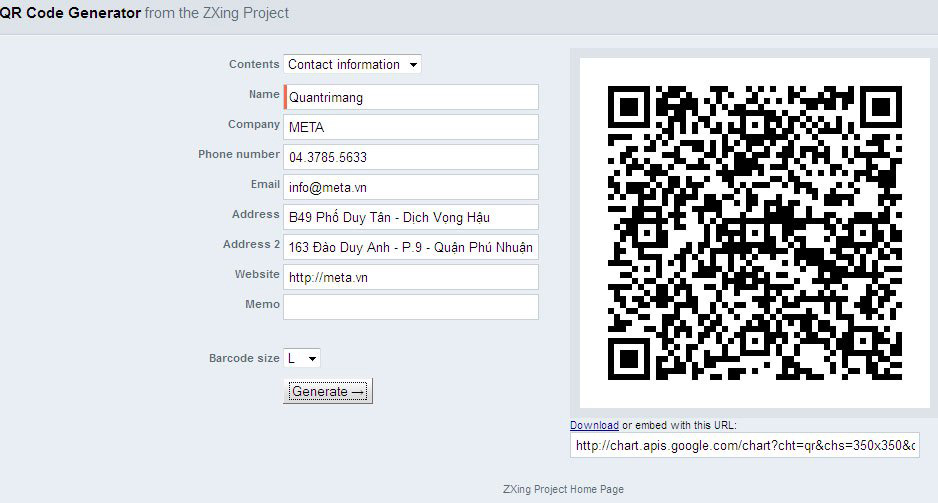The image size is (938, 503).
Task: Click the Barcode size label
Action: tap(244, 358)
